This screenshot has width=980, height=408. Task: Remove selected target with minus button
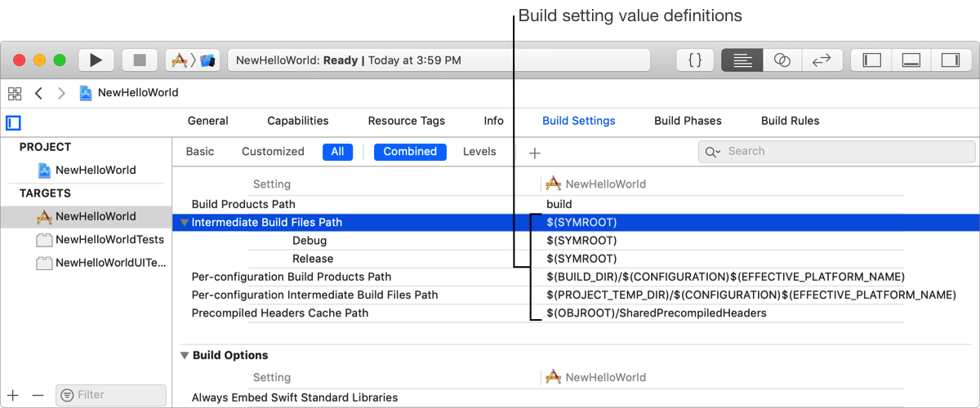click(38, 395)
